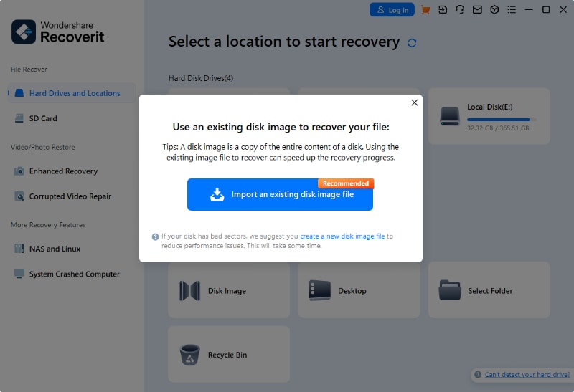Close the disk image dialog
The height and width of the screenshot is (392, 574).
pyautogui.click(x=415, y=102)
